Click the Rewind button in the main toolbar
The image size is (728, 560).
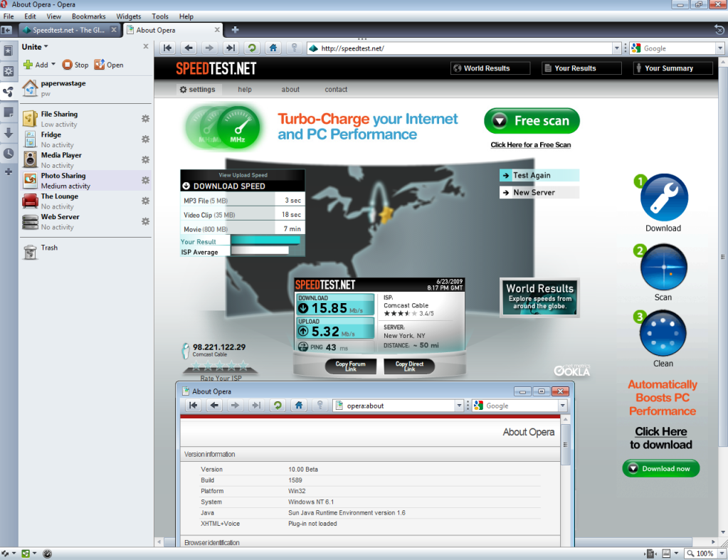168,48
